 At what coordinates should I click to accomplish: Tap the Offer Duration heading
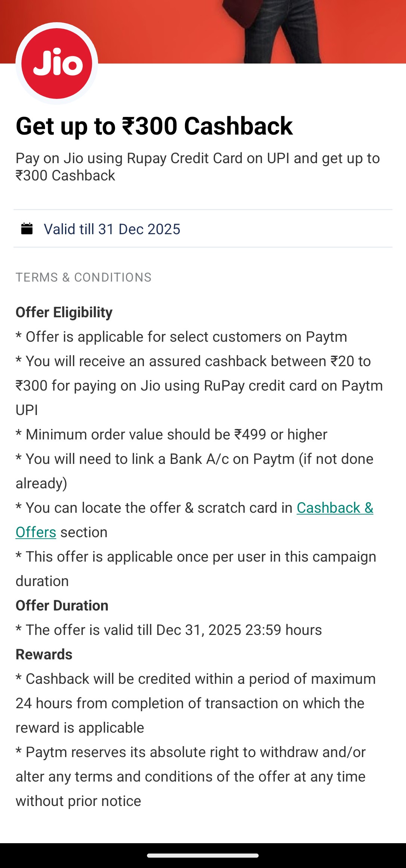coord(62,606)
